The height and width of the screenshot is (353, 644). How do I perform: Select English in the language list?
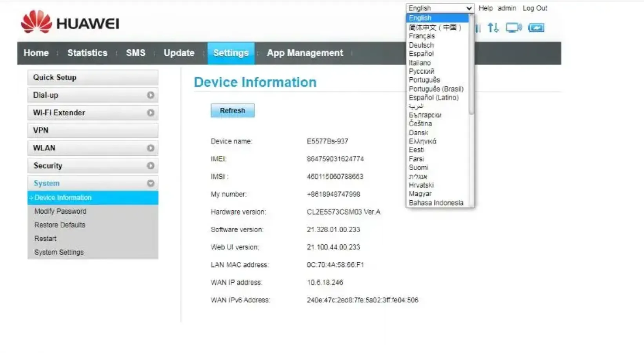tap(437, 18)
